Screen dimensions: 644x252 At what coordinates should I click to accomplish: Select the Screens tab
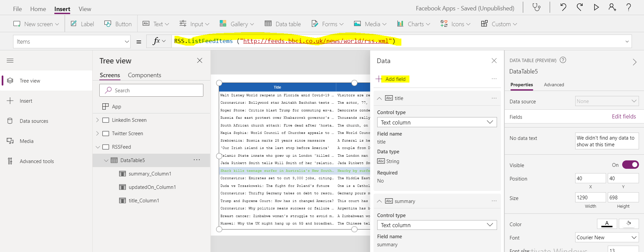[110, 75]
